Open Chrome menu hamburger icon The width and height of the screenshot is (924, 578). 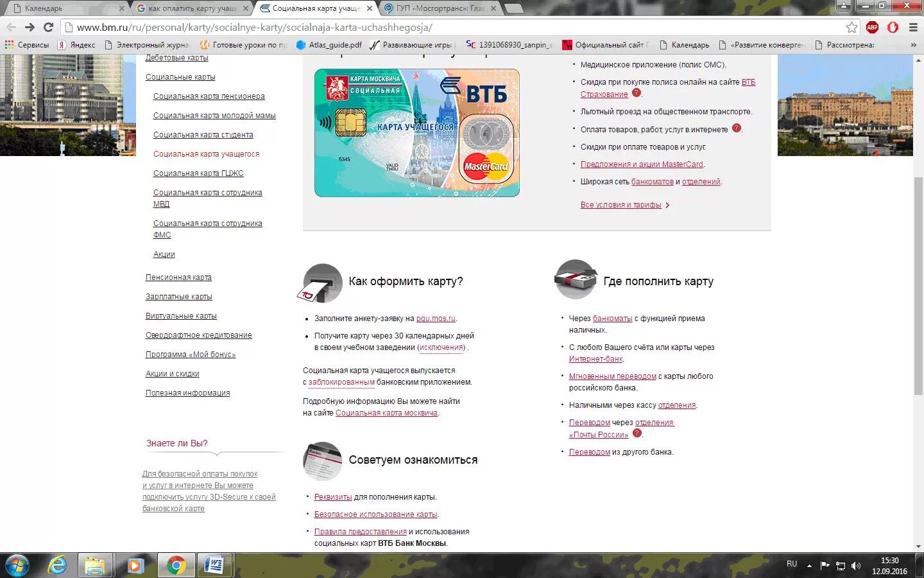(x=913, y=27)
